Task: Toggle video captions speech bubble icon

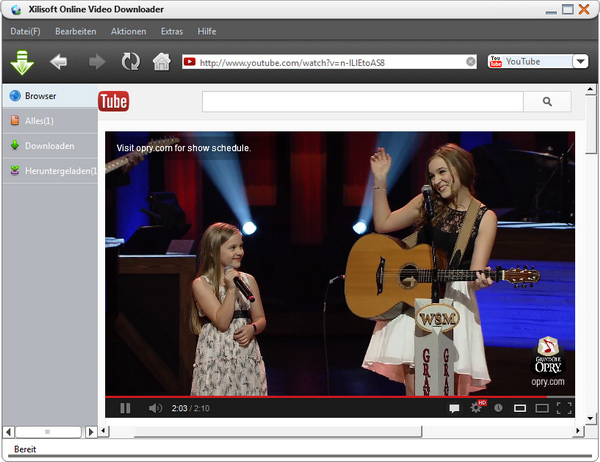Action: click(x=454, y=408)
